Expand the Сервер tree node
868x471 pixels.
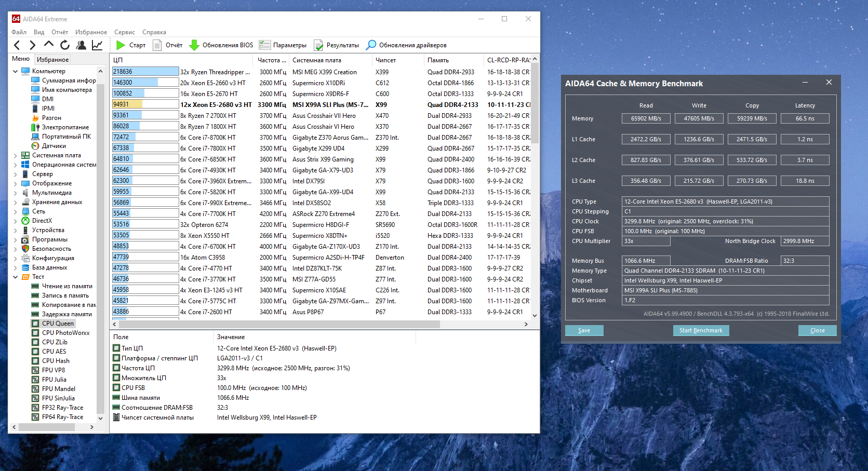[x=16, y=174]
